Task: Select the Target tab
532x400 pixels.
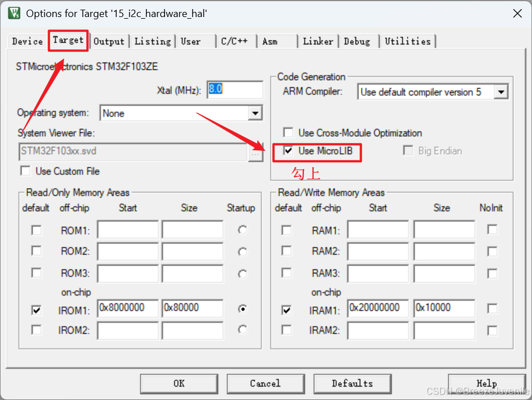Action: 68,40
